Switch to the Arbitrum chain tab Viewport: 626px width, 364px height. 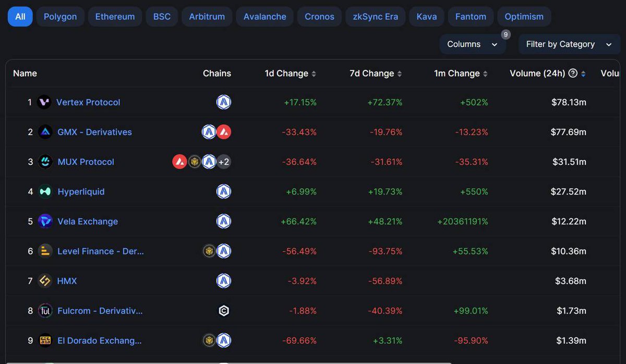click(207, 17)
